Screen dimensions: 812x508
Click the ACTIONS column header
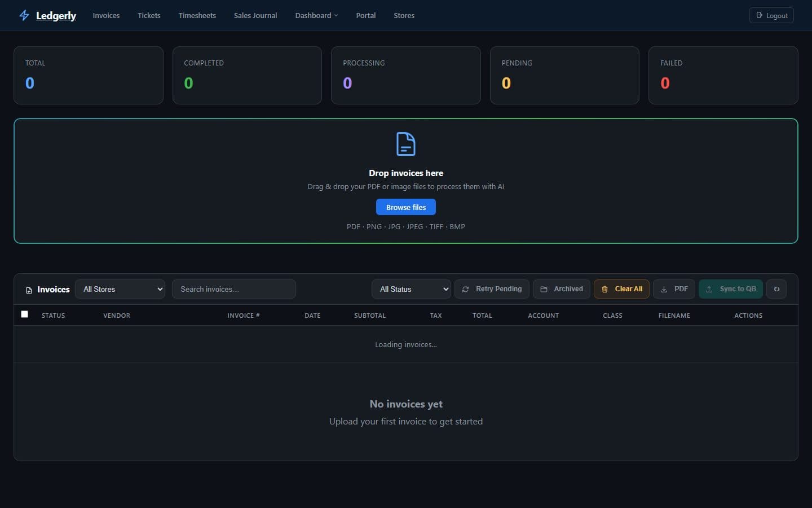[748, 316]
